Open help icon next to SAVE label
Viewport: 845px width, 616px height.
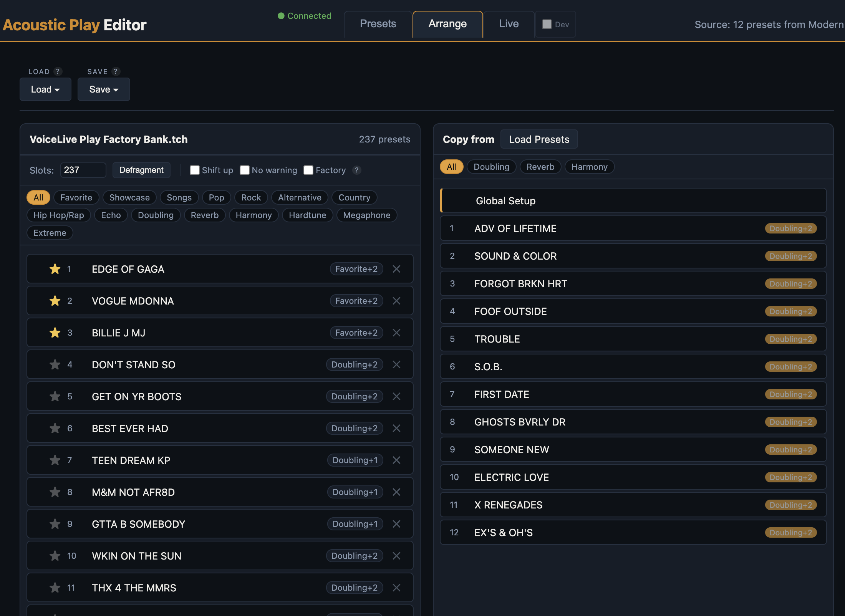[116, 71]
